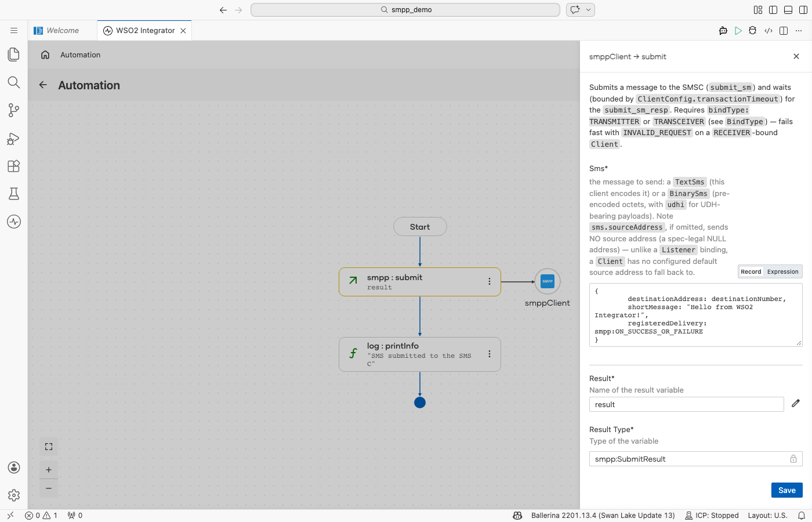The height and width of the screenshot is (522, 812).
Task: Toggle the primary side bar layout
Action: [773, 10]
